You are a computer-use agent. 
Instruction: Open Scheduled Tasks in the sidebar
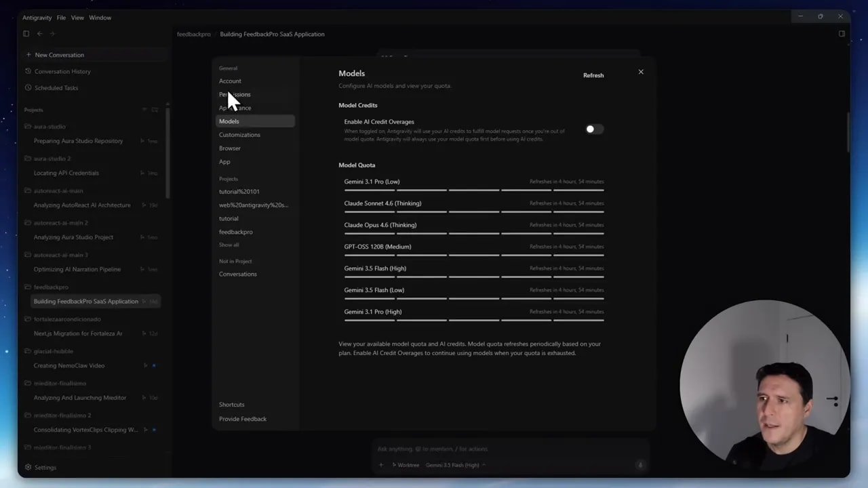tap(56, 88)
